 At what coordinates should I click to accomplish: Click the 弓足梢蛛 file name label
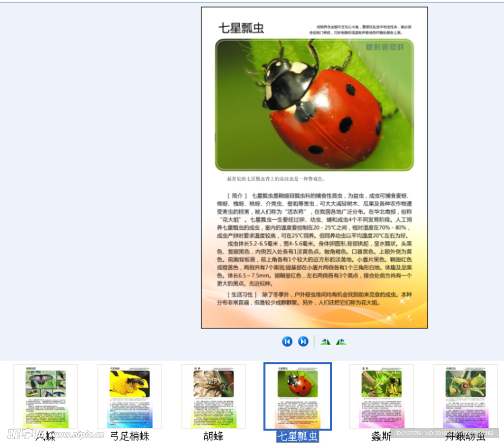[x=129, y=436]
